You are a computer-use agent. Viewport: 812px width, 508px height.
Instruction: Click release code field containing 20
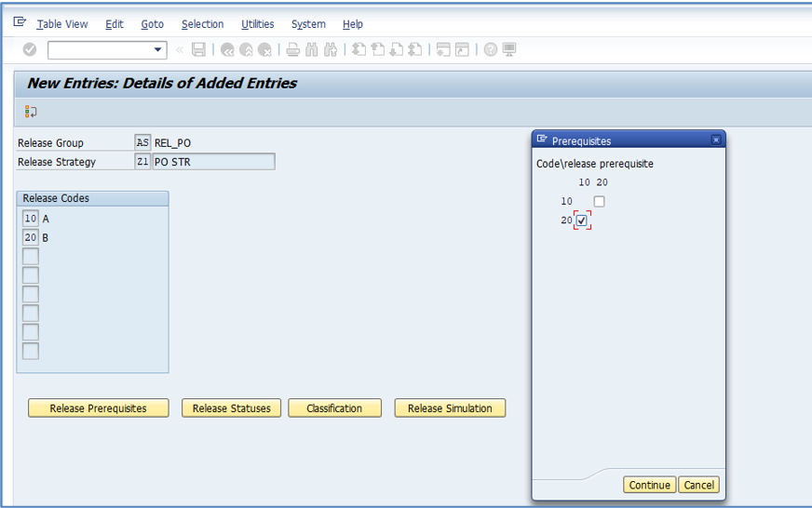click(x=31, y=237)
